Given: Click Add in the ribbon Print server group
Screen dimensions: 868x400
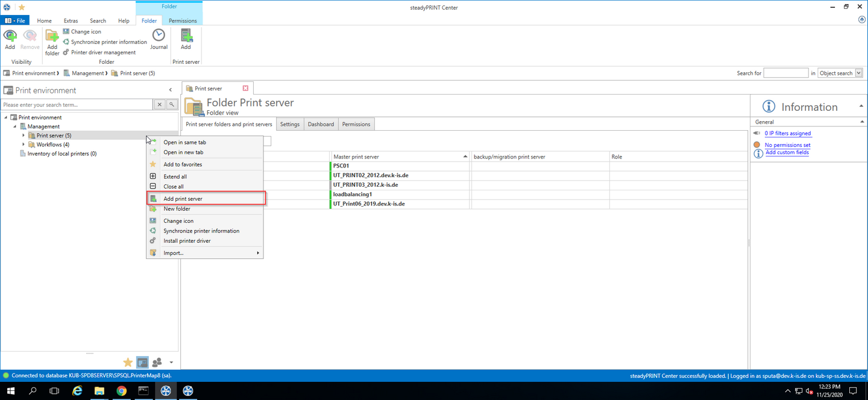Looking at the screenshot, I should coord(186,39).
